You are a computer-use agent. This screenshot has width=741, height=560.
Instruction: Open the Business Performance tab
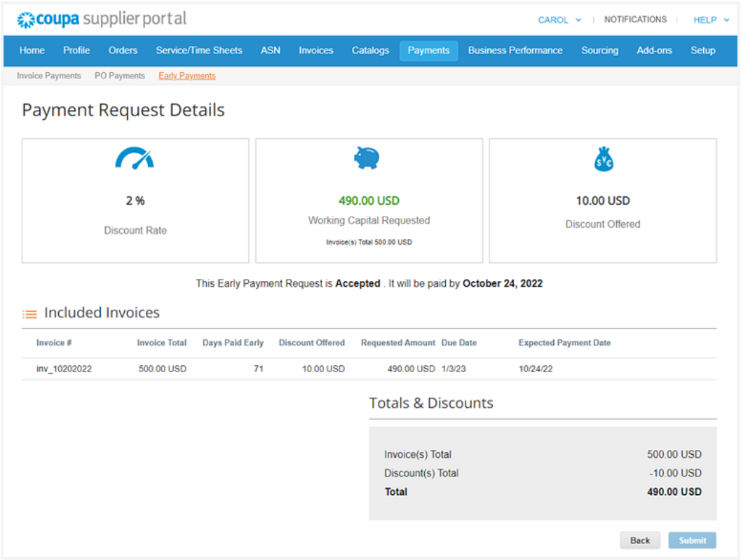click(515, 50)
